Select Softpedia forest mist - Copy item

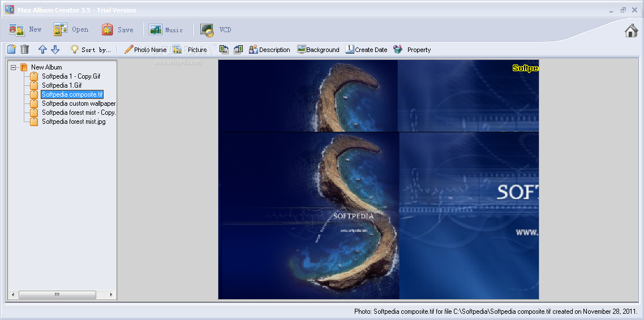[x=79, y=113]
